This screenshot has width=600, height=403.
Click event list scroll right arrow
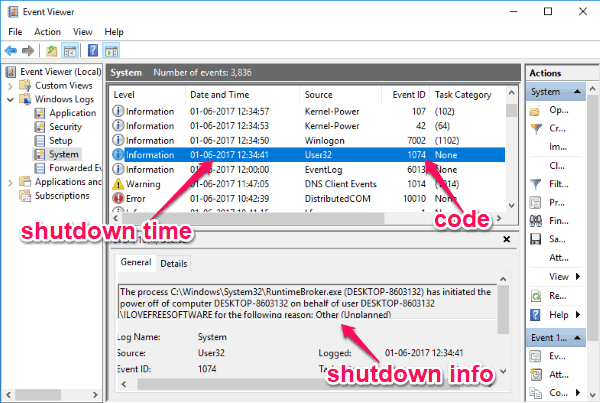(x=499, y=218)
